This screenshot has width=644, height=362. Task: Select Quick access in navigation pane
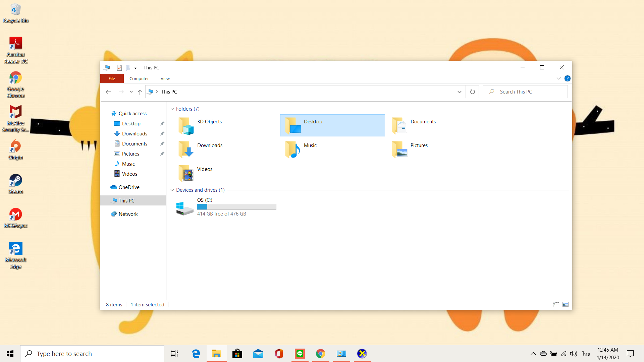pyautogui.click(x=132, y=114)
